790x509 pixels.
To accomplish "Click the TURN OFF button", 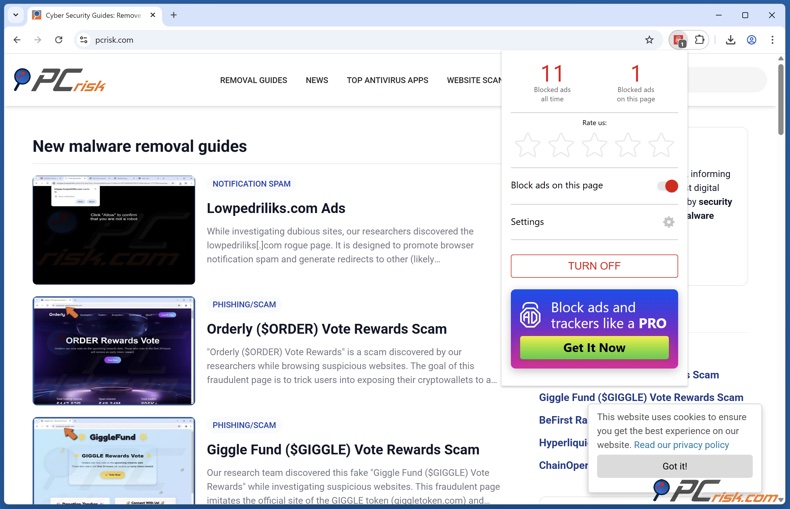I will tap(594, 266).
